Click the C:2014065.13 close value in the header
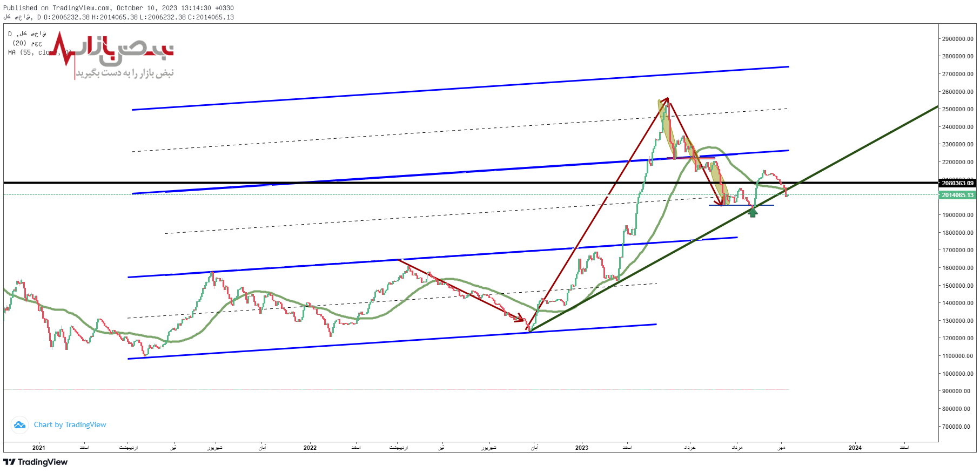 211,17
